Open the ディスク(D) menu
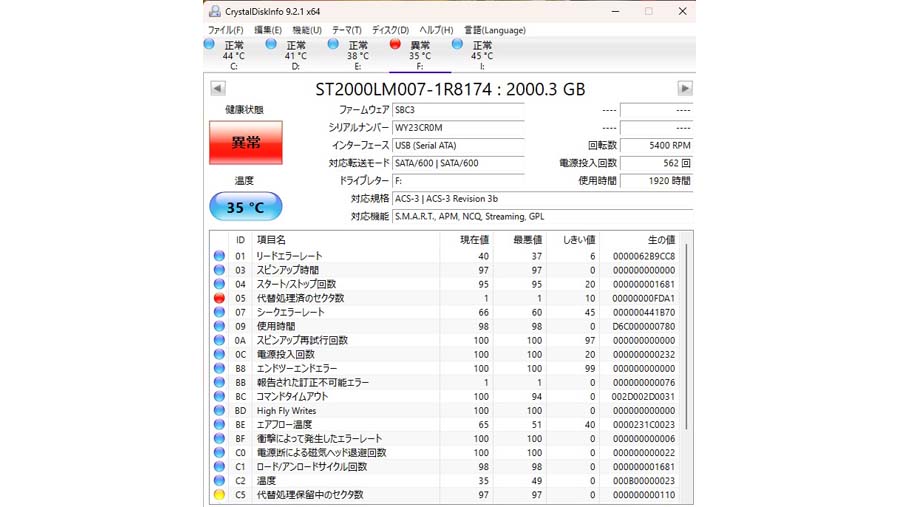 [390, 30]
